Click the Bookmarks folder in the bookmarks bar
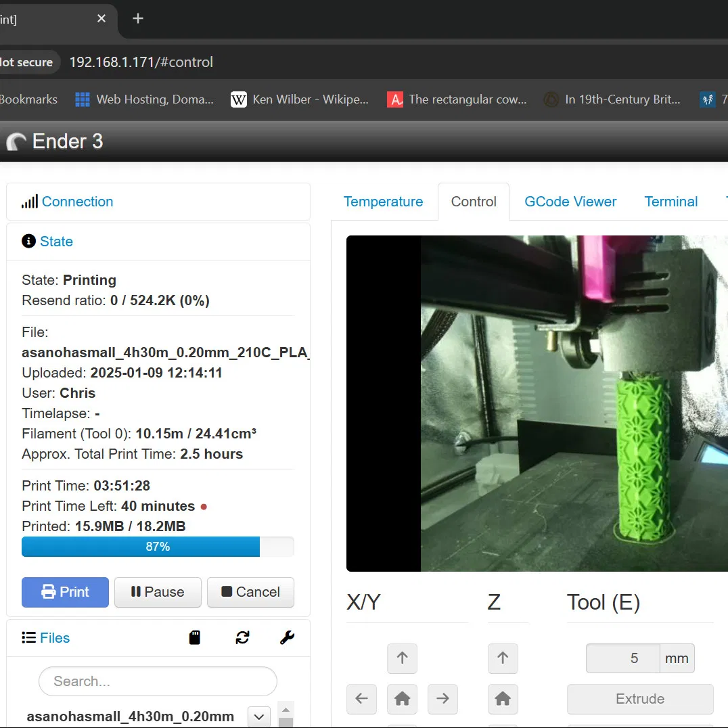 click(28, 99)
